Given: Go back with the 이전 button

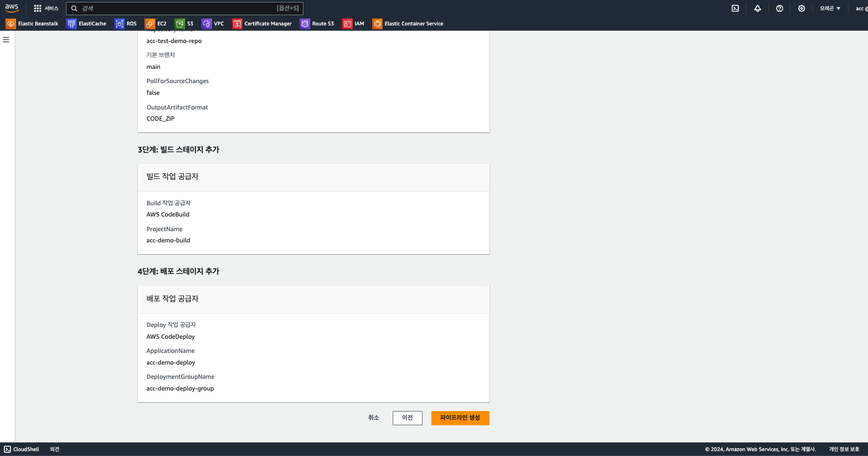Looking at the screenshot, I should (x=407, y=418).
